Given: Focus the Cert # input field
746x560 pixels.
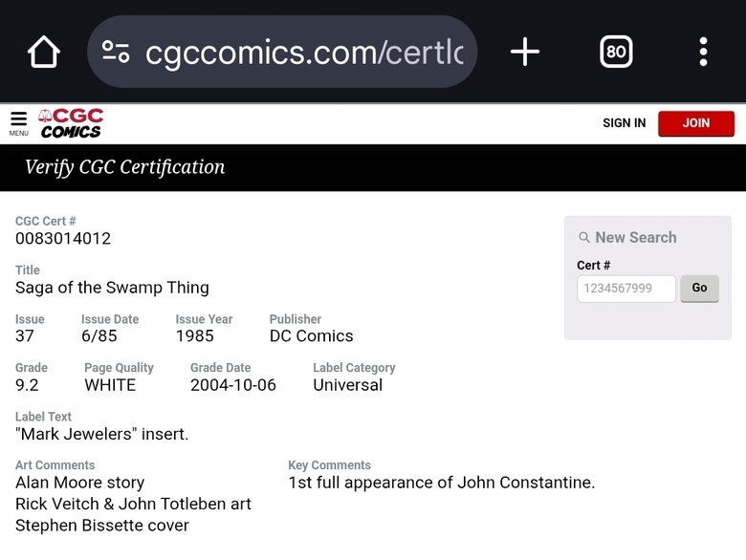Looking at the screenshot, I should coord(625,289).
